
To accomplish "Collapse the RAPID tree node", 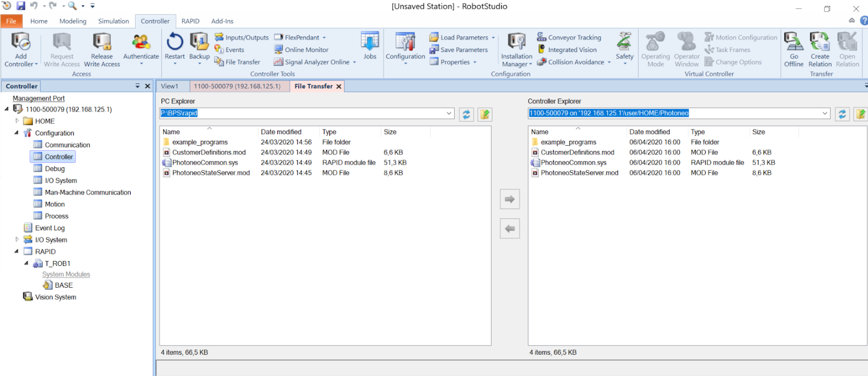I will [x=17, y=251].
